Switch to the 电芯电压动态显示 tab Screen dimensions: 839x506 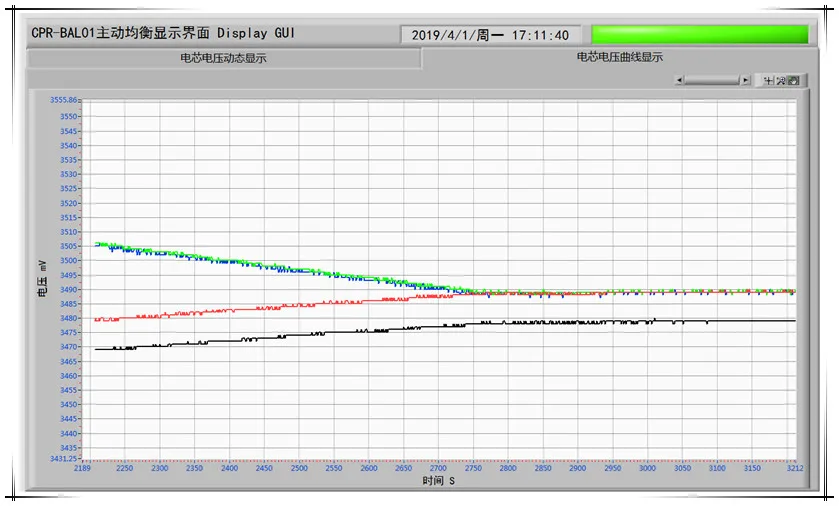224,58
